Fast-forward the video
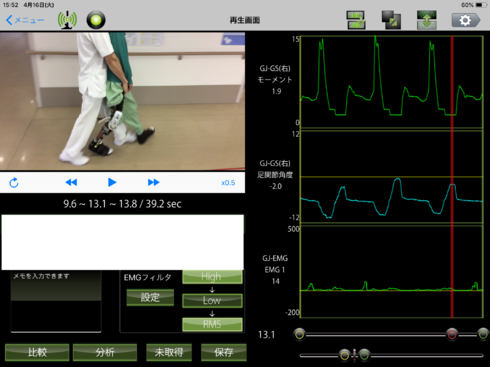 (x=153, y=182)
